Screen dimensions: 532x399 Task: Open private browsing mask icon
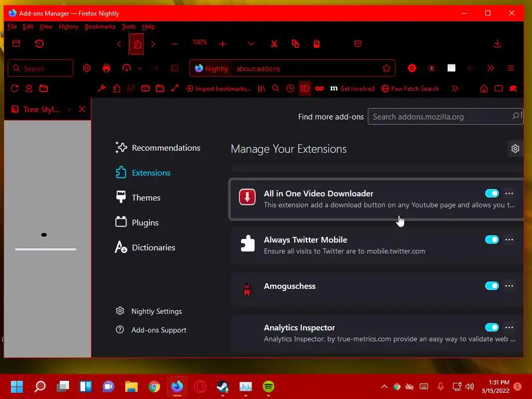click(x=320, y=88)
